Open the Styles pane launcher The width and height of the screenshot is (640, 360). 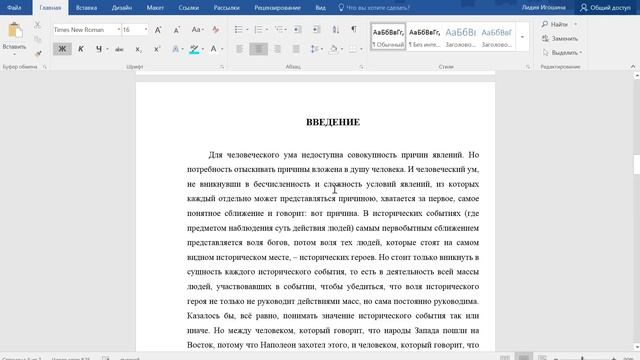pos(528,67)
